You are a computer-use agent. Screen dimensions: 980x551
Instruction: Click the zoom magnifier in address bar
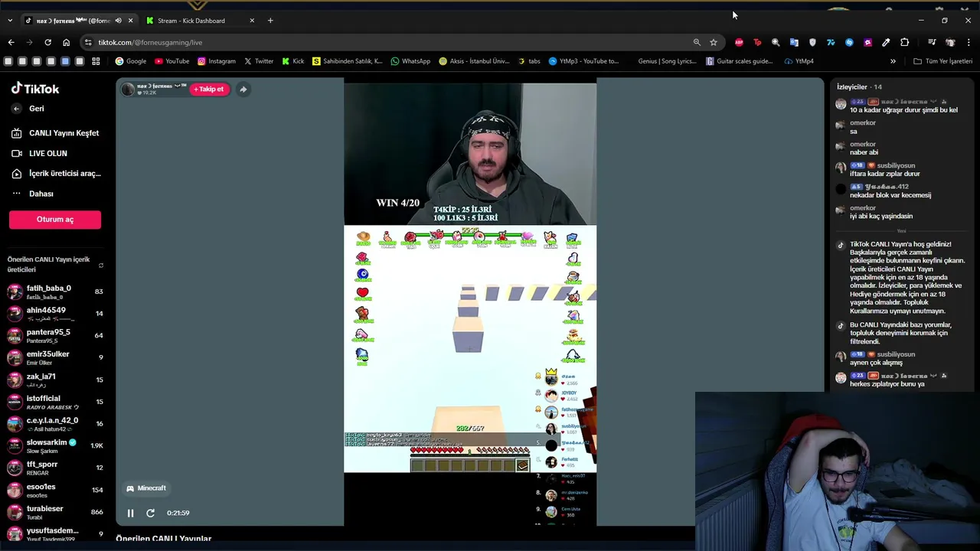click(x=697, y=42)
